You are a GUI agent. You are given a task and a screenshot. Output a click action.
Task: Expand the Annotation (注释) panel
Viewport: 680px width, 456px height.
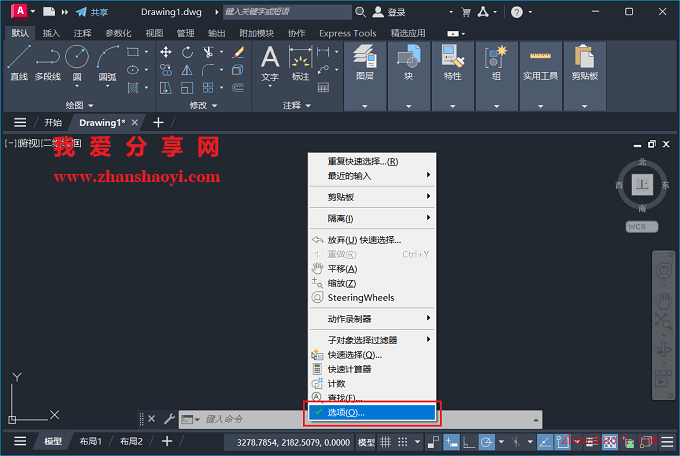(297, 105)
